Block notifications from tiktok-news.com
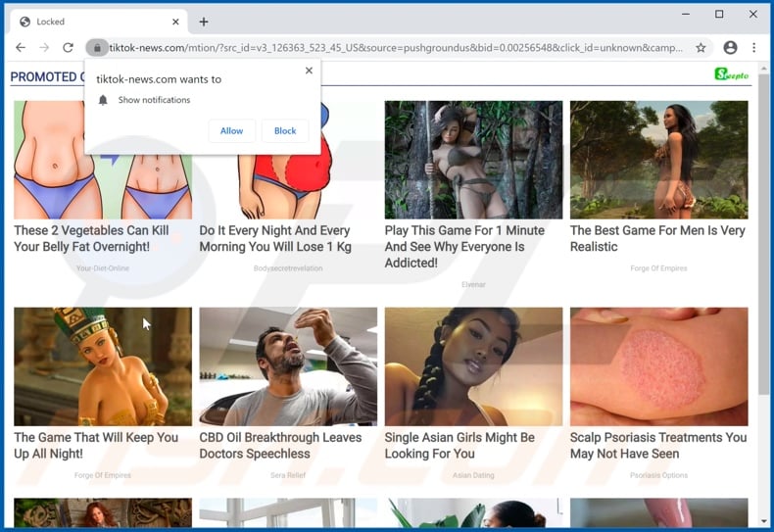774x532 pixels. tap(285, 130)
